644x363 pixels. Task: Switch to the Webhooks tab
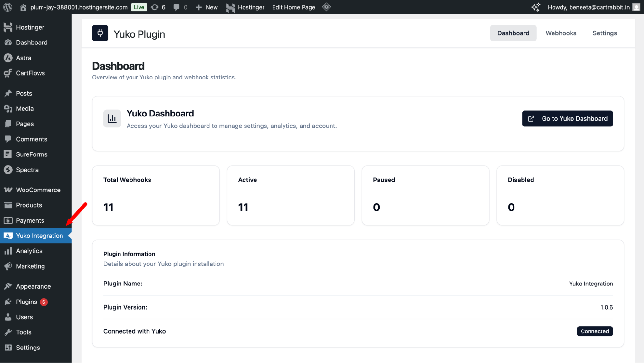point(561,33)
